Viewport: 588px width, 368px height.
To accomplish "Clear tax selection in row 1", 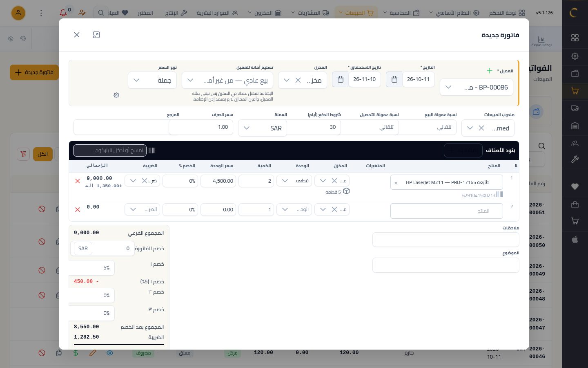I will click(145, 181).
